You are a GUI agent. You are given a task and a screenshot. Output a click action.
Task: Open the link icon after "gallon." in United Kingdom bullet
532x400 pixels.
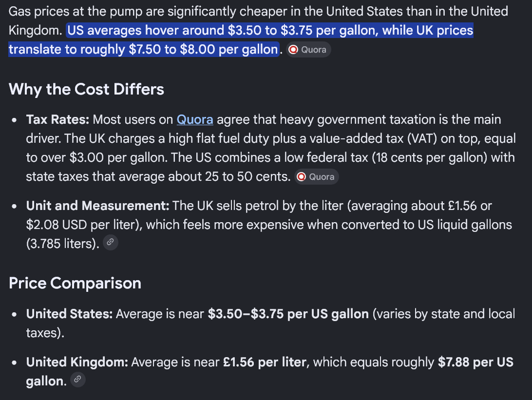[x=77, y=380]
